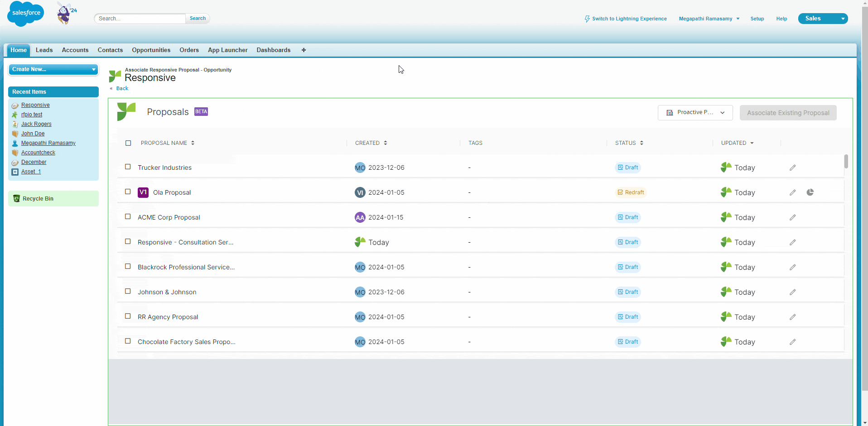Check the Chocolate Factory Sales Propo row checkbox
This screenshot has width=868, height=426.
pos(128,341)
